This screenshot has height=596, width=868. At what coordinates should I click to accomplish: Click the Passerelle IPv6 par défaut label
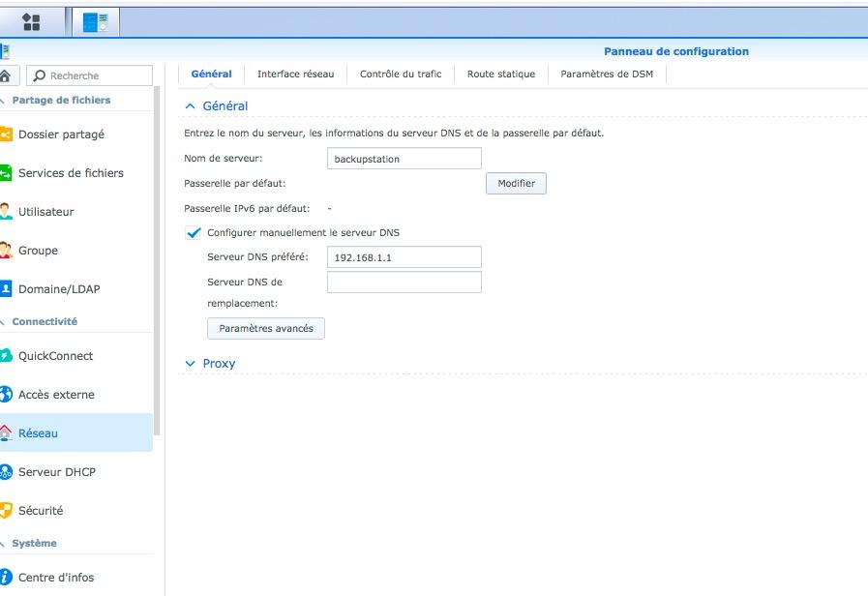[x=247, y=209]
